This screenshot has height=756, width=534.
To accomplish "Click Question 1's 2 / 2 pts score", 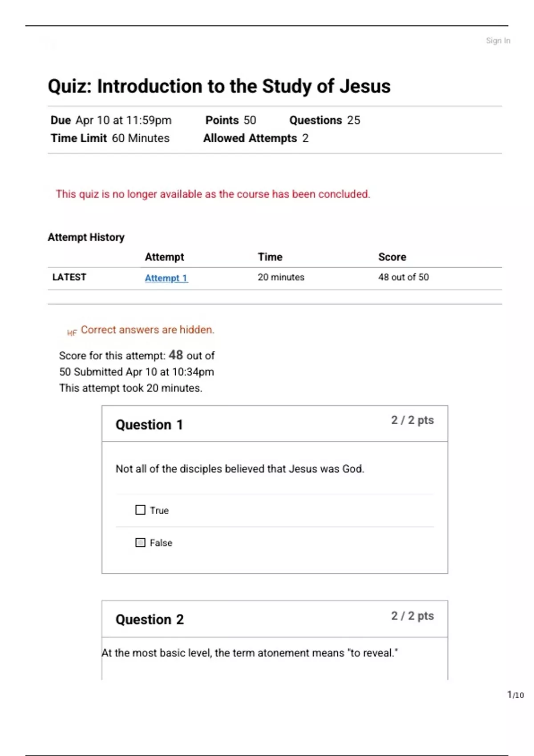I will pos(412,420).
